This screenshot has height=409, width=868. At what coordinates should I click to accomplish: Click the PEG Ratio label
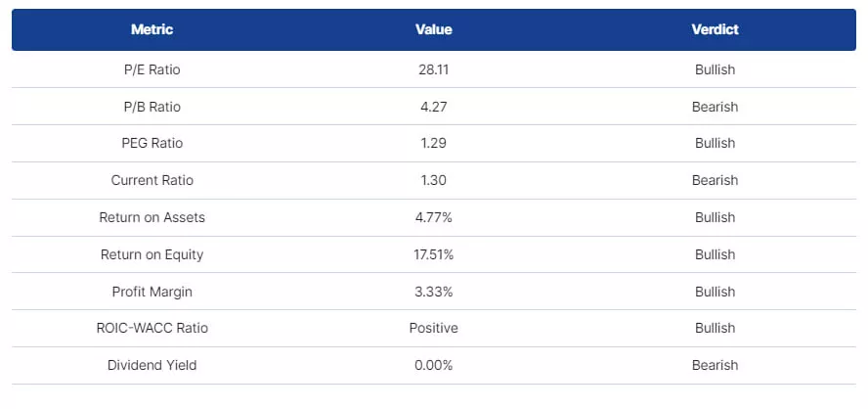pyautogui.click(x=152, y=144)
